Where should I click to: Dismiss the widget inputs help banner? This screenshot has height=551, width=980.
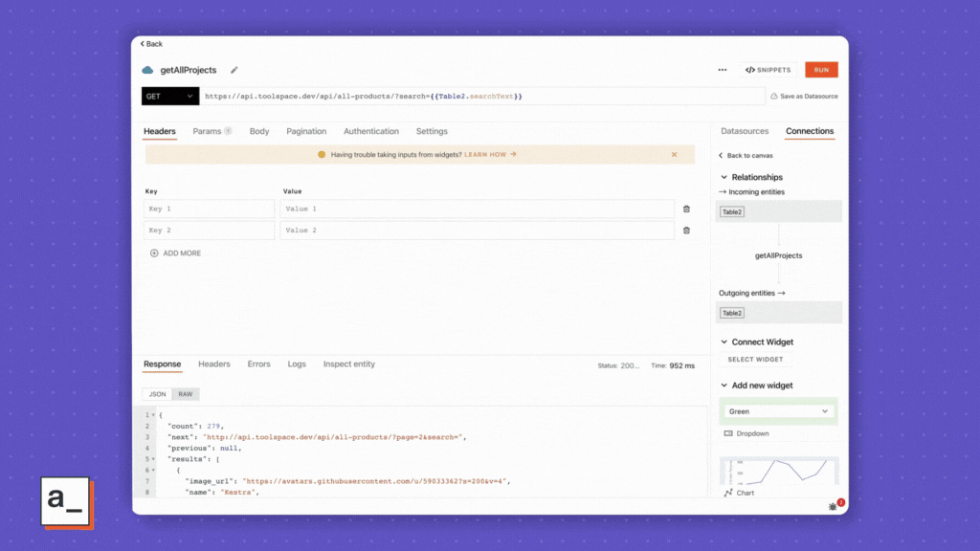click(x=674, y=154)
